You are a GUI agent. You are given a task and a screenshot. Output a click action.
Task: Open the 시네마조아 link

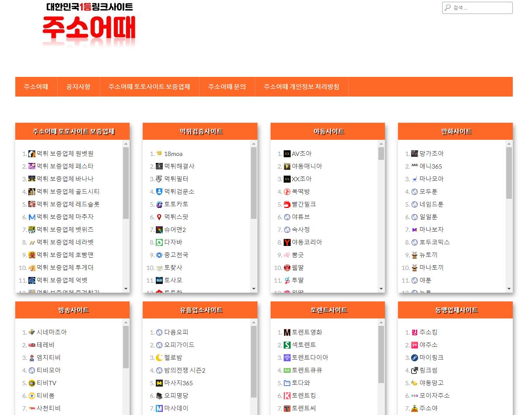[52, 332]
